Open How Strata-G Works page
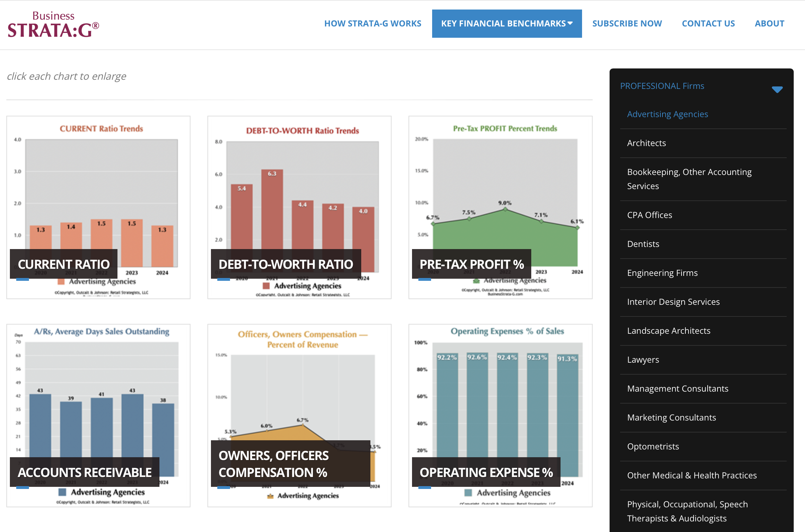The height and width of the screenshot is (532, 805). click(373, 24)
